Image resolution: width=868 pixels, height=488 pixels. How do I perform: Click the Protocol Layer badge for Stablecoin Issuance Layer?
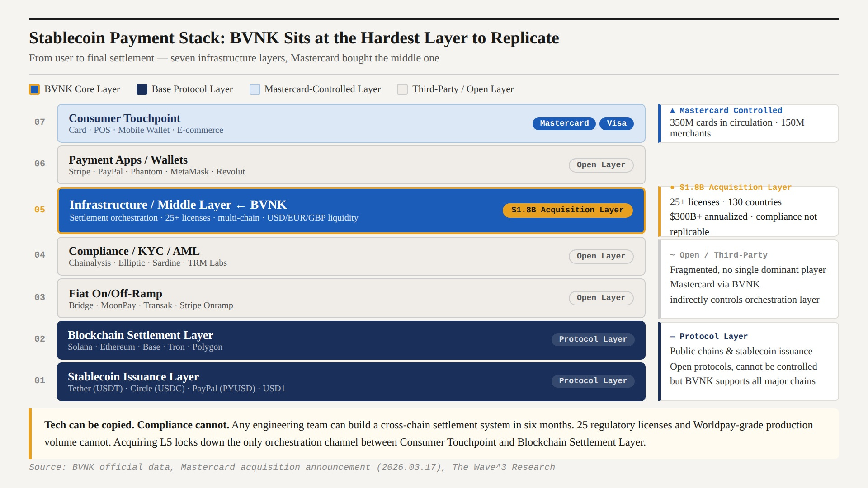pos(593,381)
